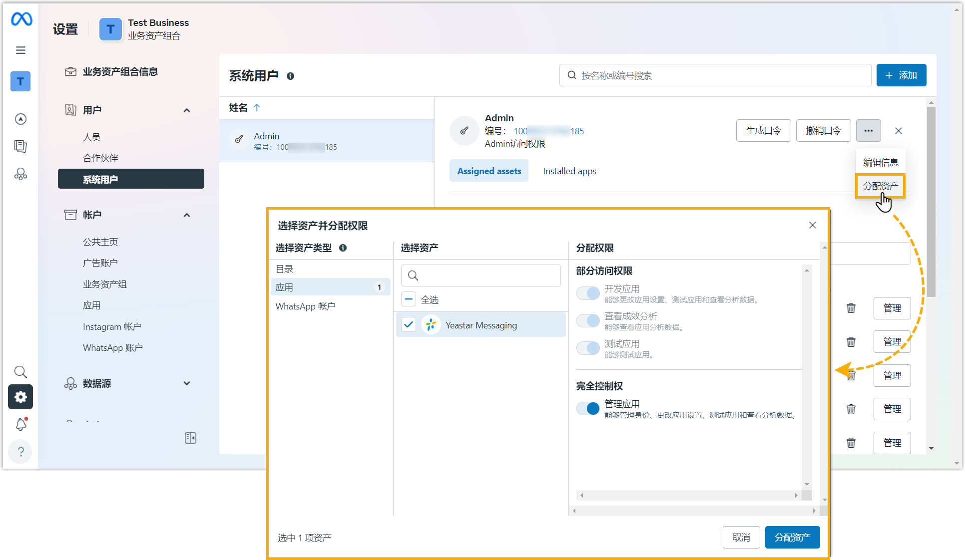The width and height of the screenshot is (965, 560).
Task: Collapse the 帐户 section chevron
Action: coord(187,215)
